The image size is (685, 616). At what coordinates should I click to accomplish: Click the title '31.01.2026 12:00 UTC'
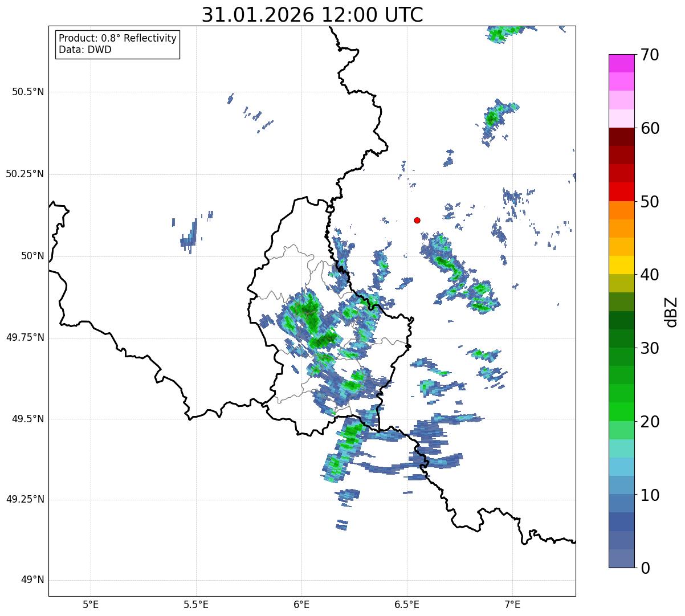click(x=312, y=15)
